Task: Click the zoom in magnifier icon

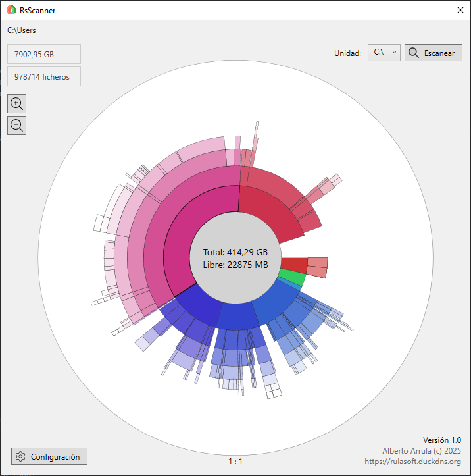Action: point(16,103)
